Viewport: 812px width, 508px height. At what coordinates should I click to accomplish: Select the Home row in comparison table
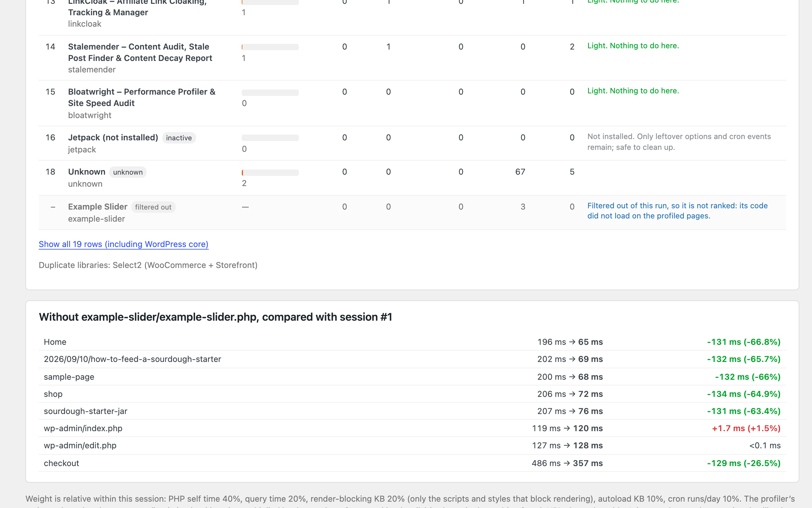[x=412, y=342]
